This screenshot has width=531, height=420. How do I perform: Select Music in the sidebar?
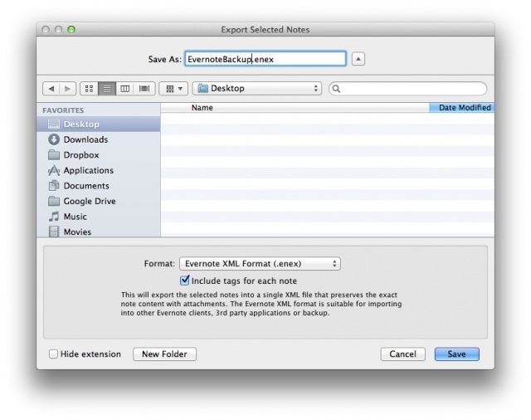click(x=99, y=217)
